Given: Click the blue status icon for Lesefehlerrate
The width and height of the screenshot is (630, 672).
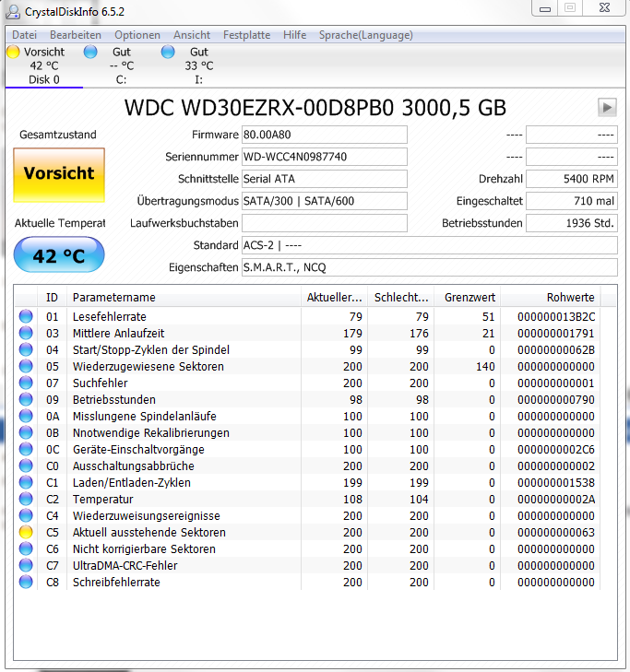Looking at the screenshot, I should click(26, 317).
